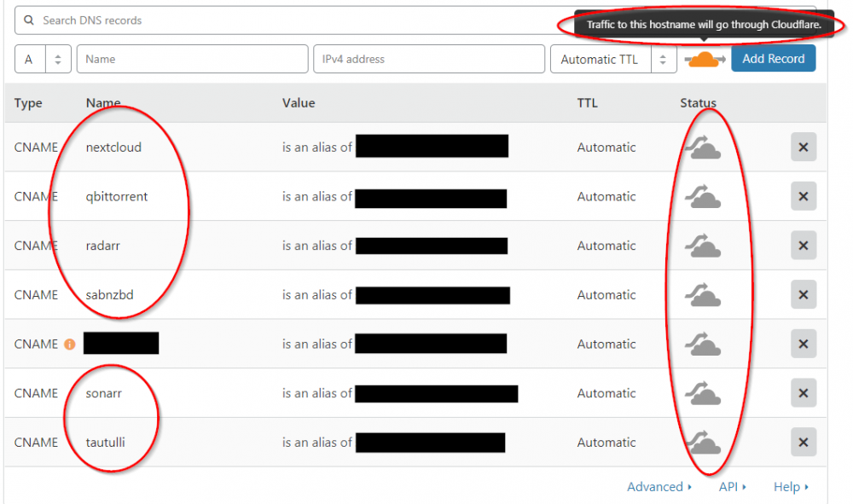Click the Add Record button
The width and height of the screenshot is (853, 504).
point(773,58)
